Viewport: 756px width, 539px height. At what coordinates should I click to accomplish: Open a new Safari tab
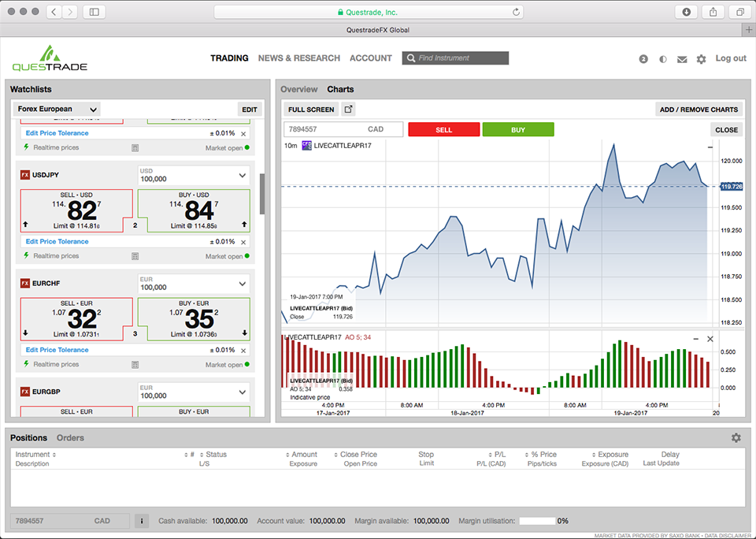(748, 30)
